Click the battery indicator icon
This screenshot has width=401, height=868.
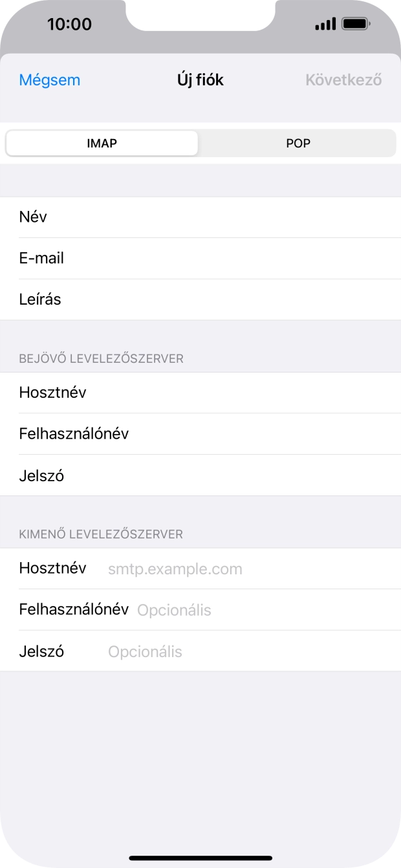tap(354, 24)
